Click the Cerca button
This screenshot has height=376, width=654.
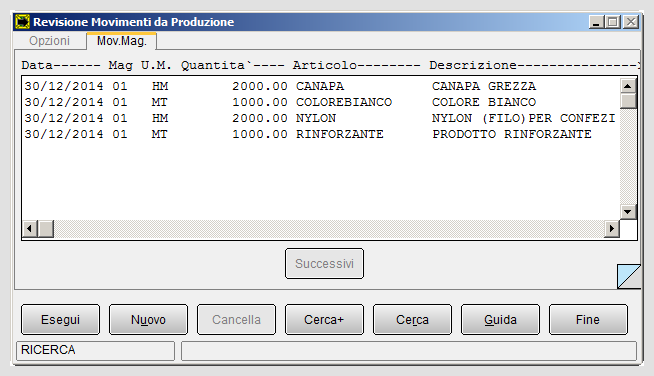click(x=413, y=320)
